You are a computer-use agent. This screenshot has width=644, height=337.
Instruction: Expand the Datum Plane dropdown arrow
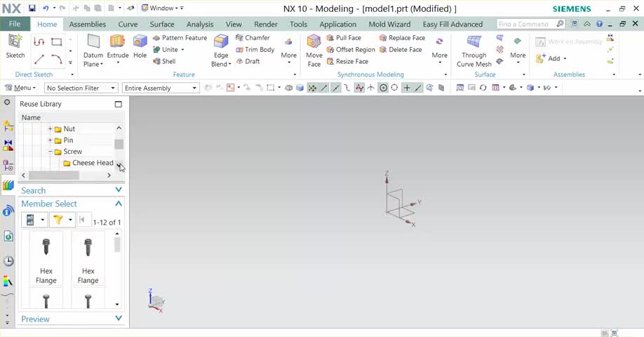(102, 64)
